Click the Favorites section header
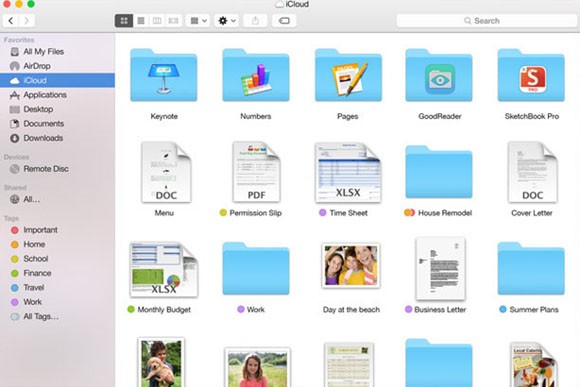Image resolution: width=580 pixels, height=387 pixels. pos(19,40)
